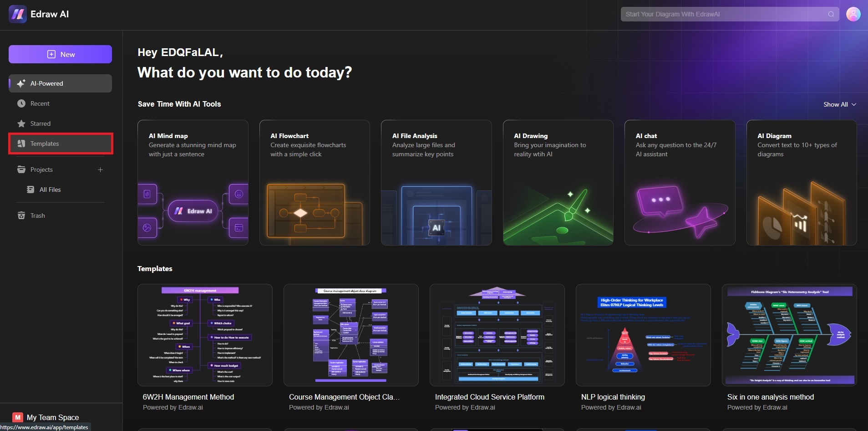Click the Projects folder icon
This screenshot has width=868, height=431.
(21, 169)
